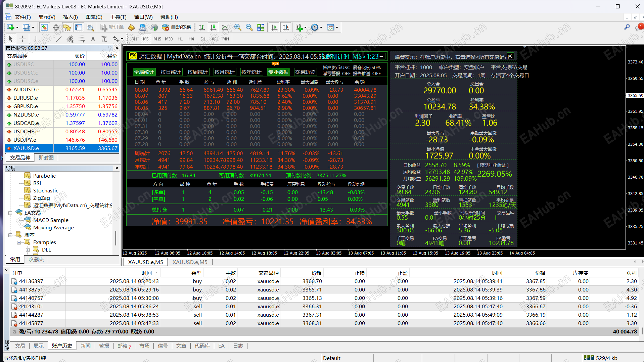The height and width of the screenshot is (362, 644).
Task: Select the text label 'A' tool
Action: 93,39
